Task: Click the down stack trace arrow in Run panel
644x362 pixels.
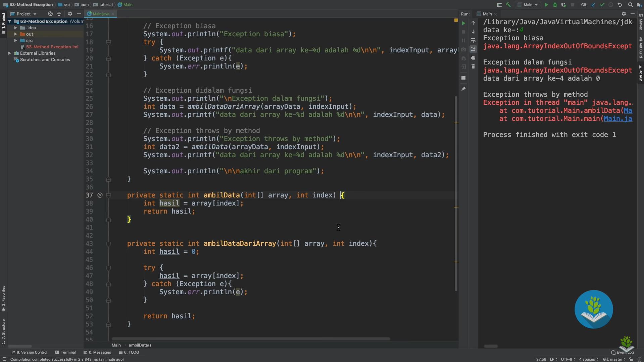Action: point(473,32)
